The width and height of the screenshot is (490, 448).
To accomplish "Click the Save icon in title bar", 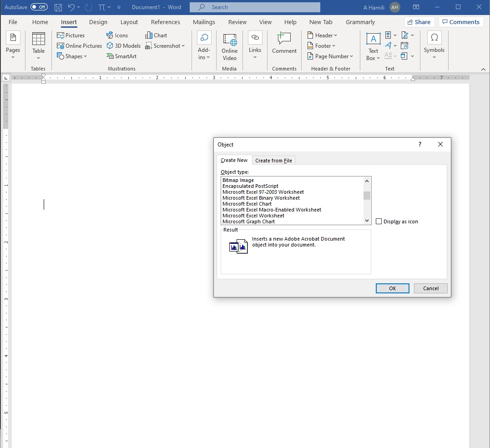I will pos(58,7).
